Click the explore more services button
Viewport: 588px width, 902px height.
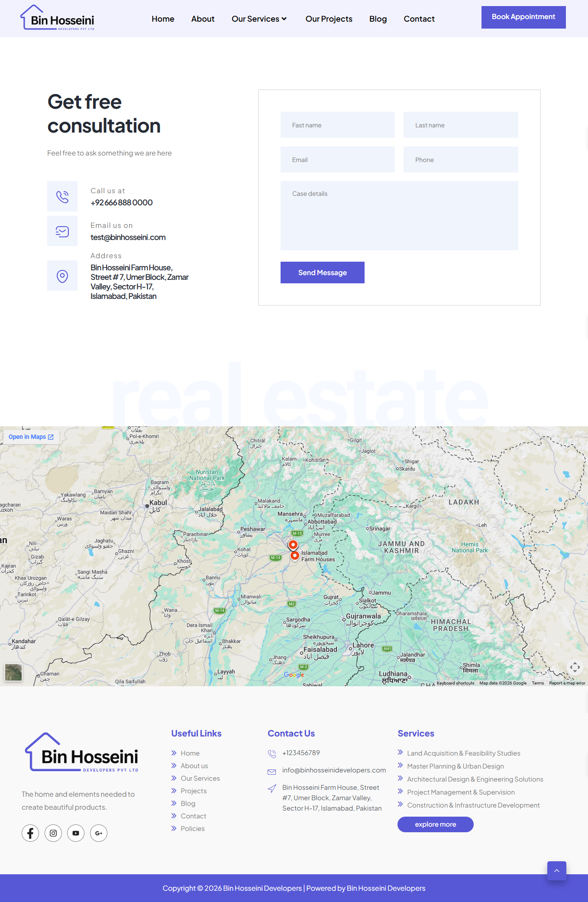point(435,824)
